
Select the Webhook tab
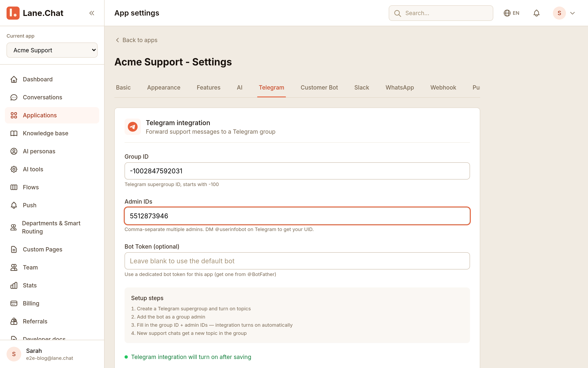point(443,88)
